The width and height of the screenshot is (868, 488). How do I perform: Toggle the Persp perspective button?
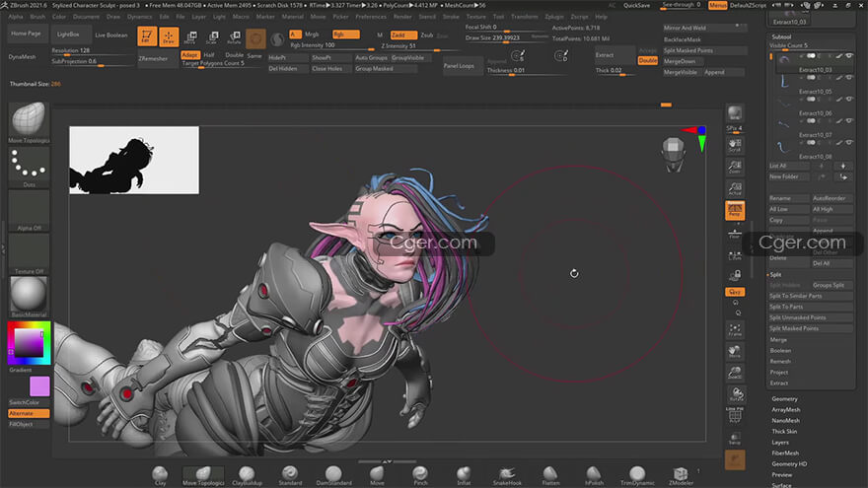click(x=735, y=210)
